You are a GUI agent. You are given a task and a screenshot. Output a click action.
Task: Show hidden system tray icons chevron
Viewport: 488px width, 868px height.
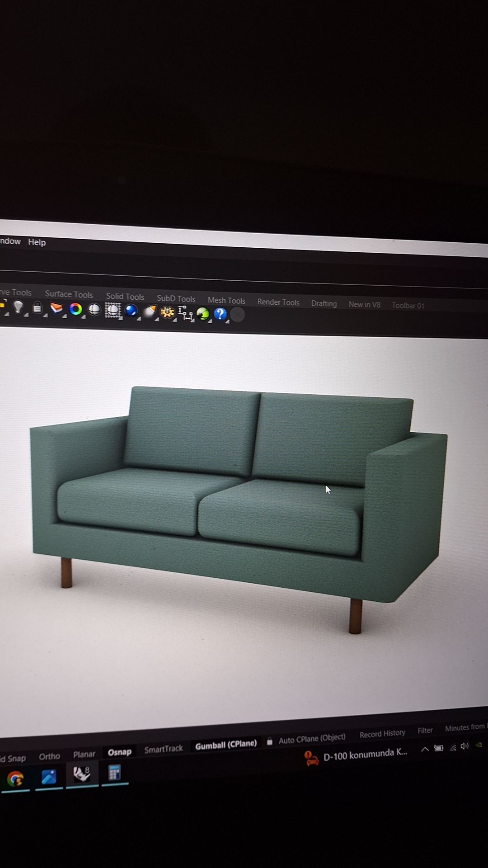pyautogui.click(x=425, y=749)
